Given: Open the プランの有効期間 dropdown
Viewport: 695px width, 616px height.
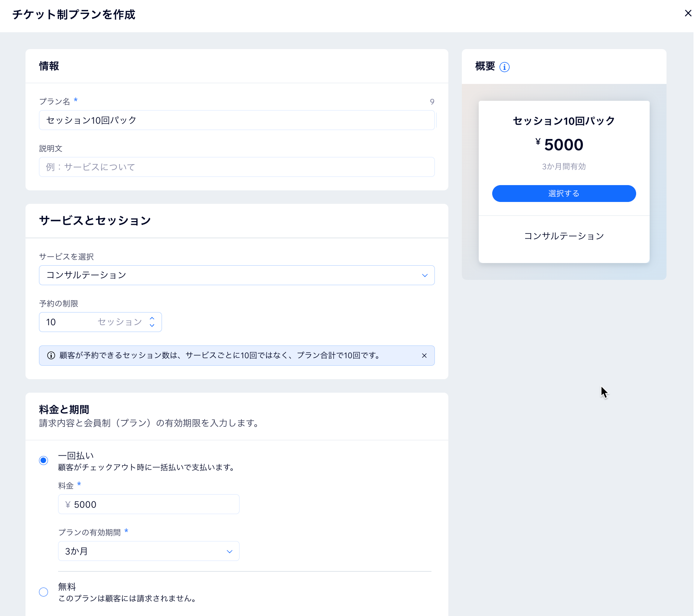Looking at the screenshot, I should (x=148, y=551).
